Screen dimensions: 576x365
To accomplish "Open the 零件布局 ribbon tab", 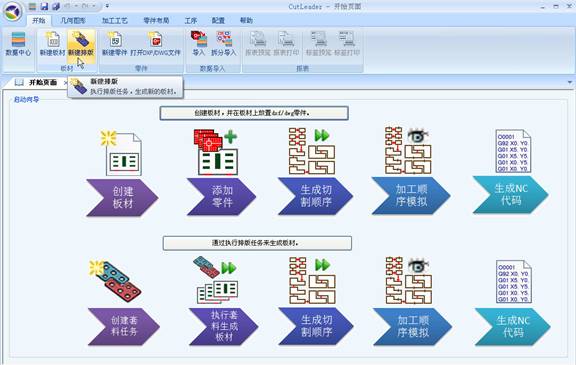I will coord(156,21).
